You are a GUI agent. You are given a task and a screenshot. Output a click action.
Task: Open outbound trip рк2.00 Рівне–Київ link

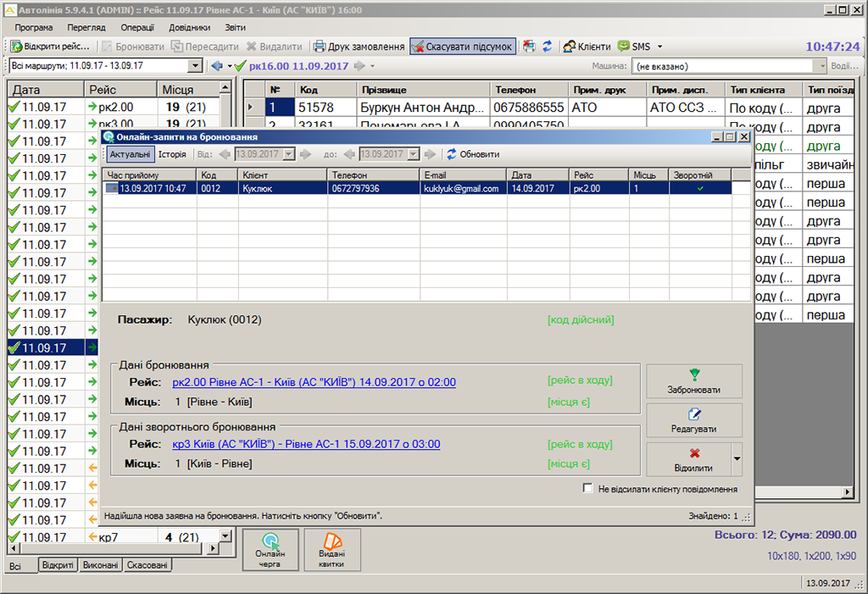(314, 382)
